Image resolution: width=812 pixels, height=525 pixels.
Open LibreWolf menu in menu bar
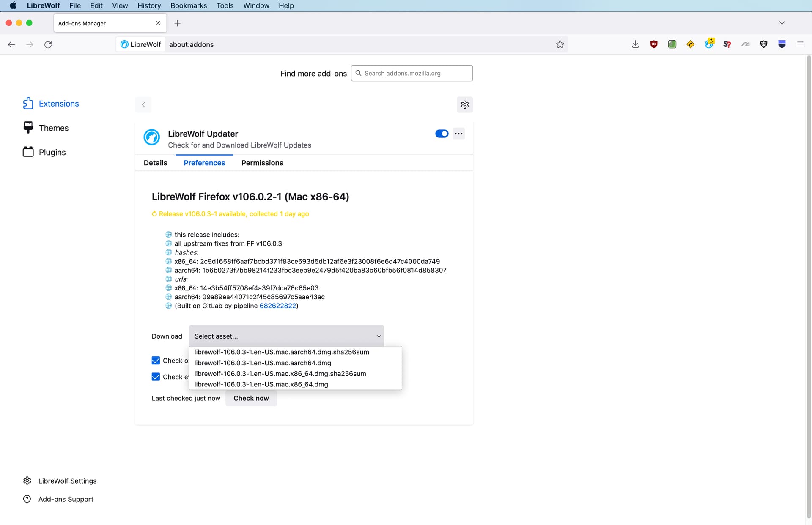tap(43, 5)
